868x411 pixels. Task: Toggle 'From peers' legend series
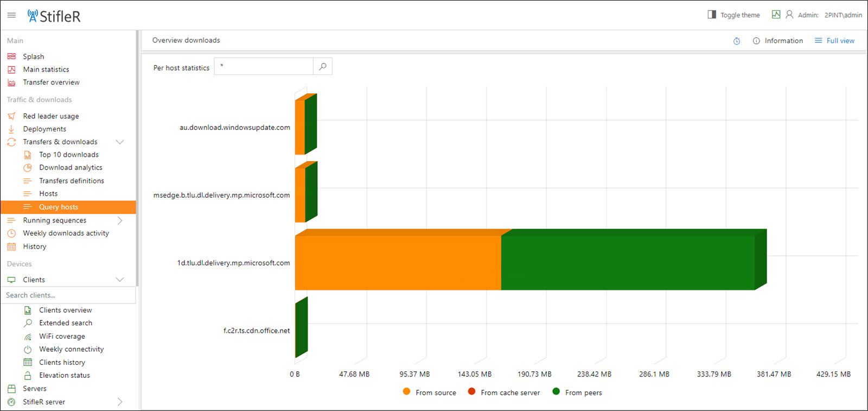click(577, 393)
